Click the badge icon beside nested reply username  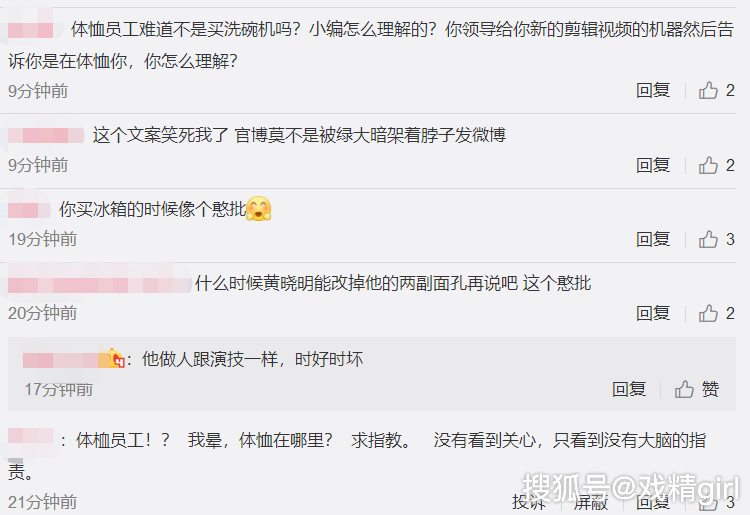point(116,358)
